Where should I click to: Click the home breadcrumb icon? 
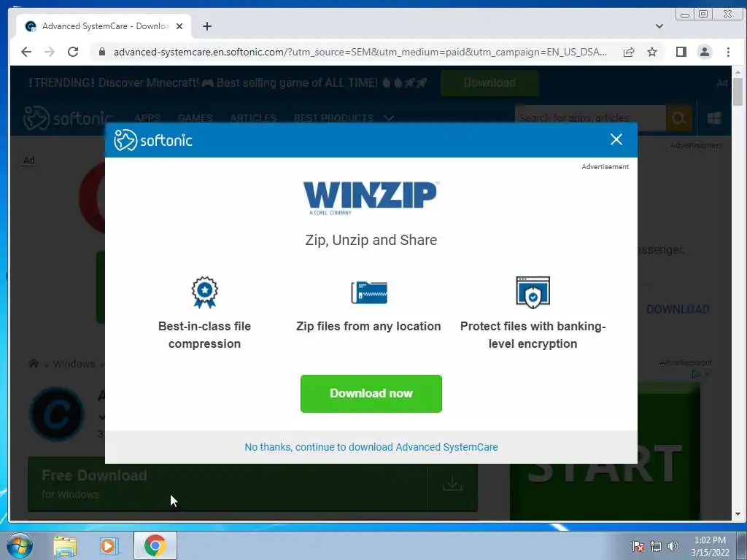click(34, 364)
